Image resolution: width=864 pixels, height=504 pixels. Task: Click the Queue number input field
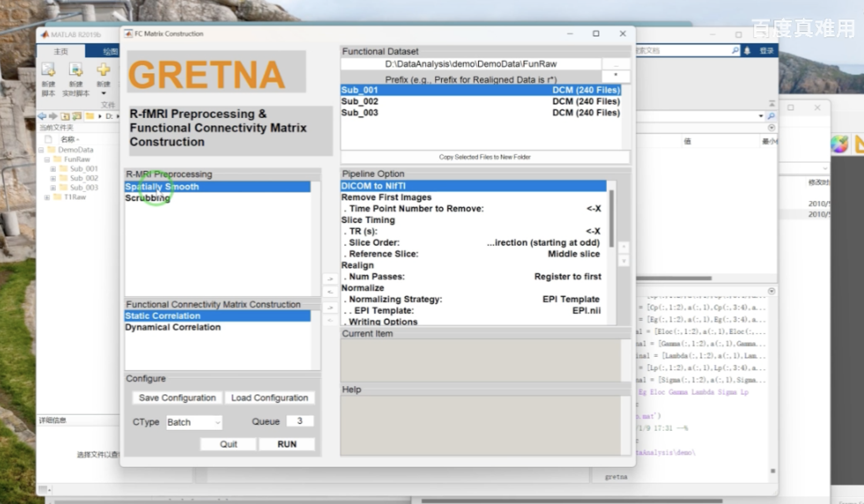[x=300, y=421]
